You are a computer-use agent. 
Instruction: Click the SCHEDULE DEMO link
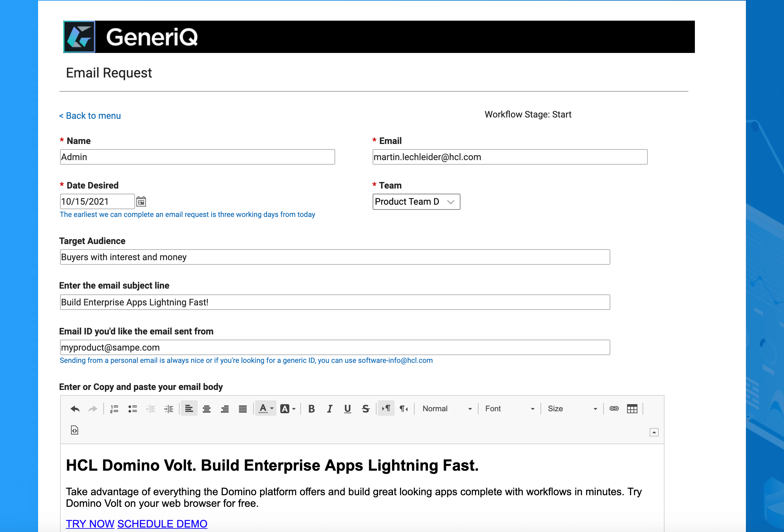click(162, 524)
